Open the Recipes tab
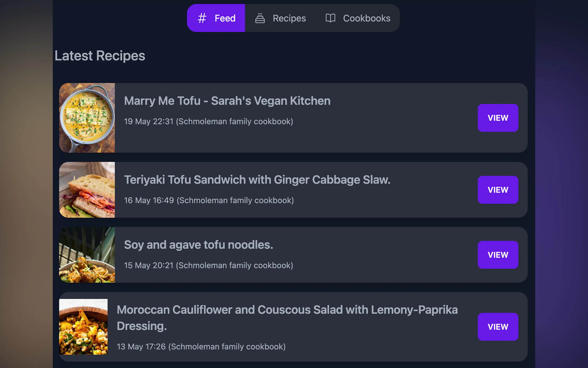The width and height of the screenshot is (588, 368). (281, 18)
